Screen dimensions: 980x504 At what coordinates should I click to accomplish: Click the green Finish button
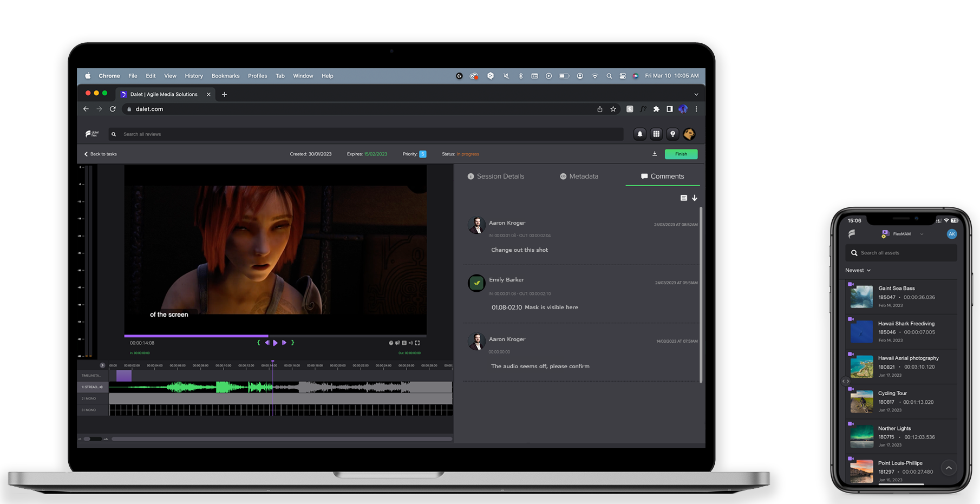pyautogui.click(x=681, y=154)
